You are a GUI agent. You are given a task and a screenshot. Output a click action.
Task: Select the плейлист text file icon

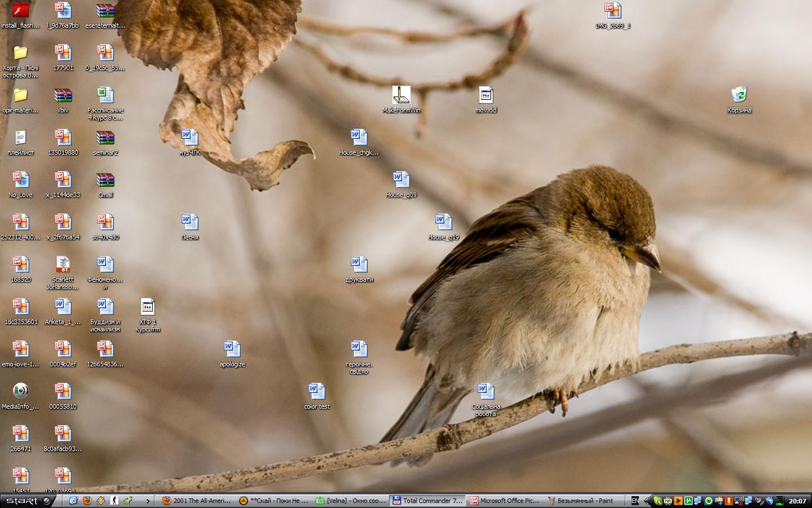coord(21,142)
